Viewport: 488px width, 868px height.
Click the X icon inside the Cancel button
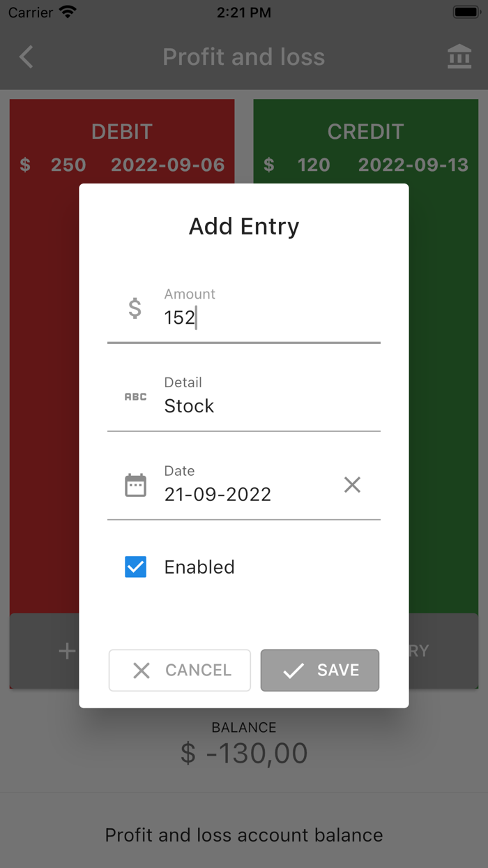point(142,670)
